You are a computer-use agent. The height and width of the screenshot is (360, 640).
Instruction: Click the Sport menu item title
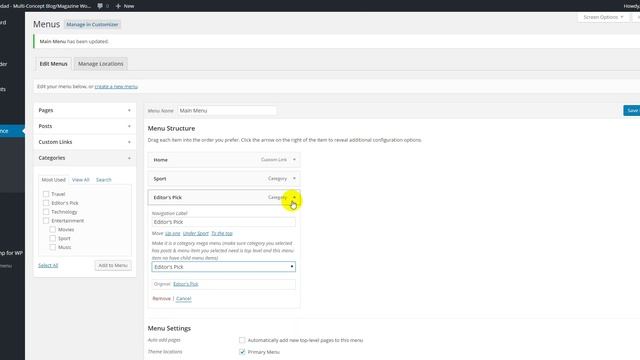point(160,179)
